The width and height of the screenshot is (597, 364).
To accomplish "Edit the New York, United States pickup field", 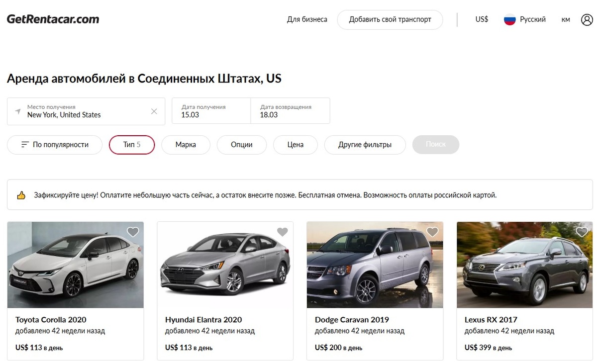I will pyautogui.click(x=86, y=111).
